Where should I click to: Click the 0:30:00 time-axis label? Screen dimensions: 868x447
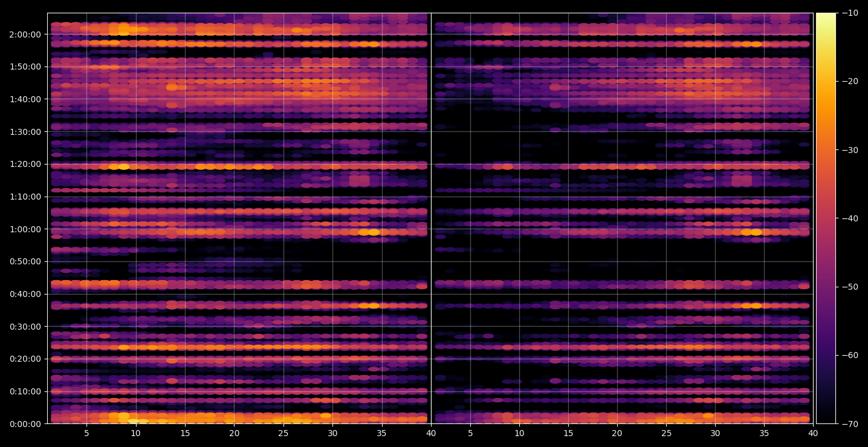[25, 327]
